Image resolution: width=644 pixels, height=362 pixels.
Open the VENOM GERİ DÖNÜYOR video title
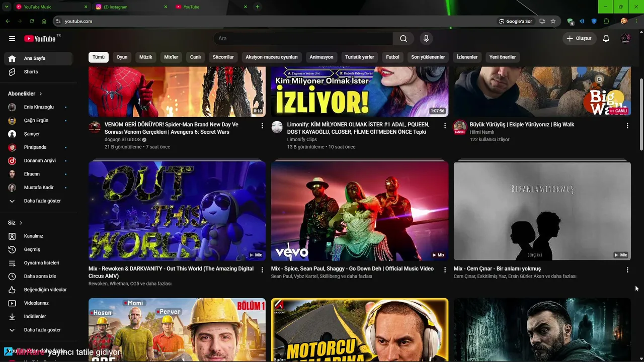point(171,128)
